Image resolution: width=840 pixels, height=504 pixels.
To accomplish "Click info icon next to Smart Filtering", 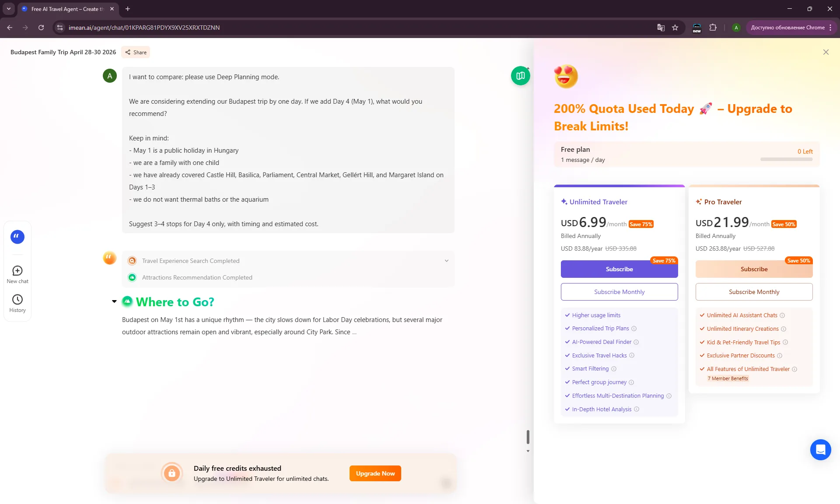I will coord(614,369).
